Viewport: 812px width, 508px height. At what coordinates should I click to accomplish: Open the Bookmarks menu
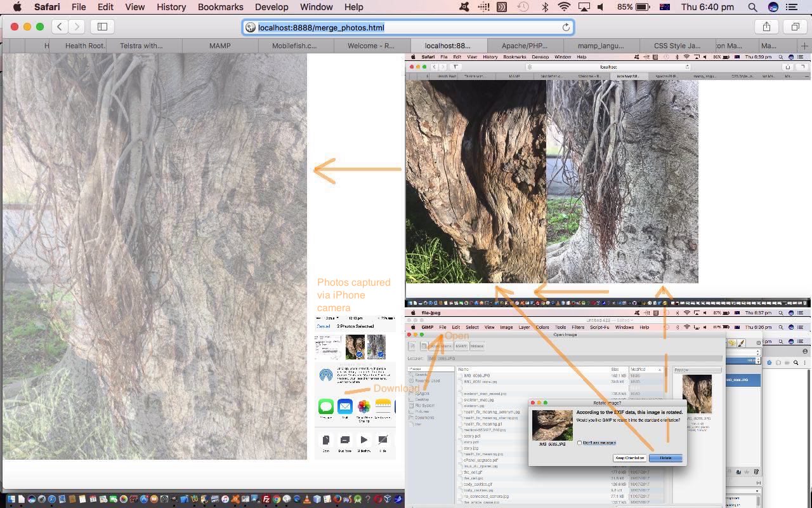[x=221, y=7]
